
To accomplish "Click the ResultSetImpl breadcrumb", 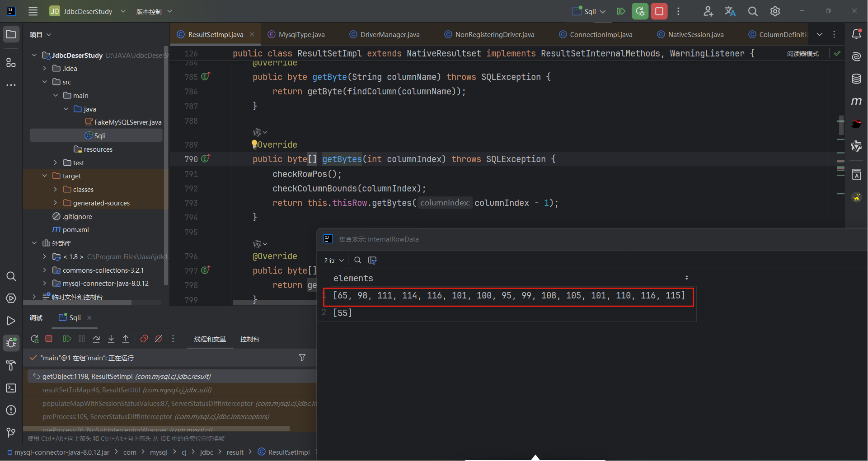I will tap(284, 452).
